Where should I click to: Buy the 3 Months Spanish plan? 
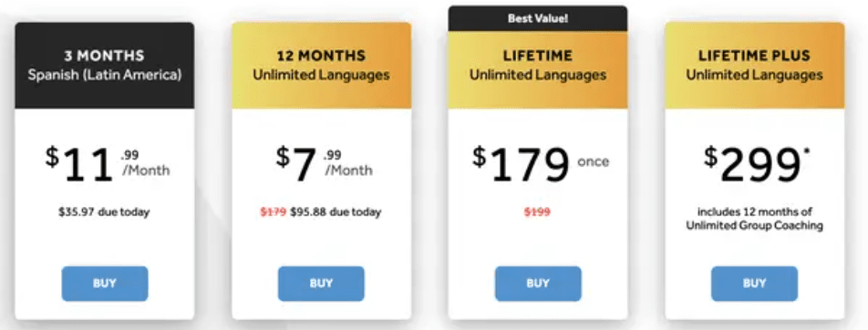tap(105, 284)
